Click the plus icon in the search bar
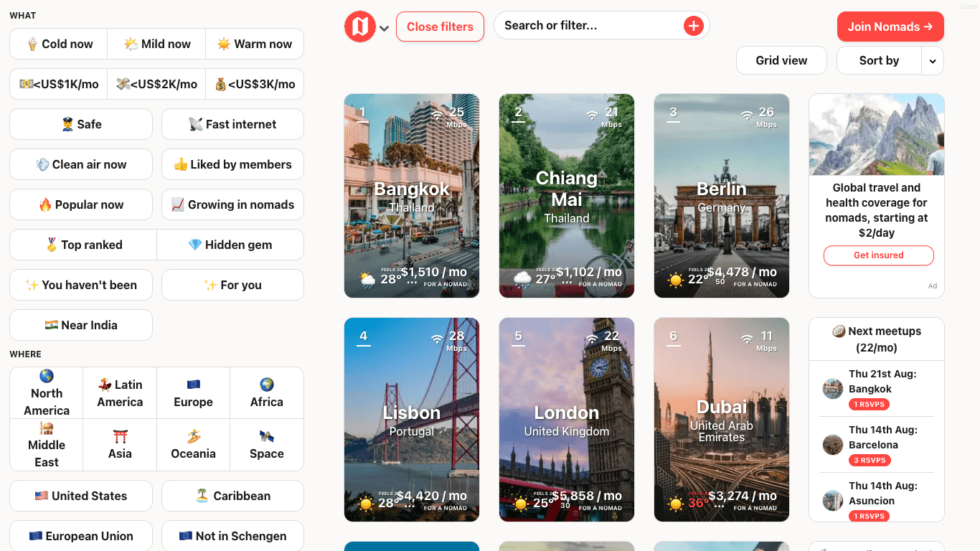The width and height of the screenshot is (980, 551). [693, 25]
